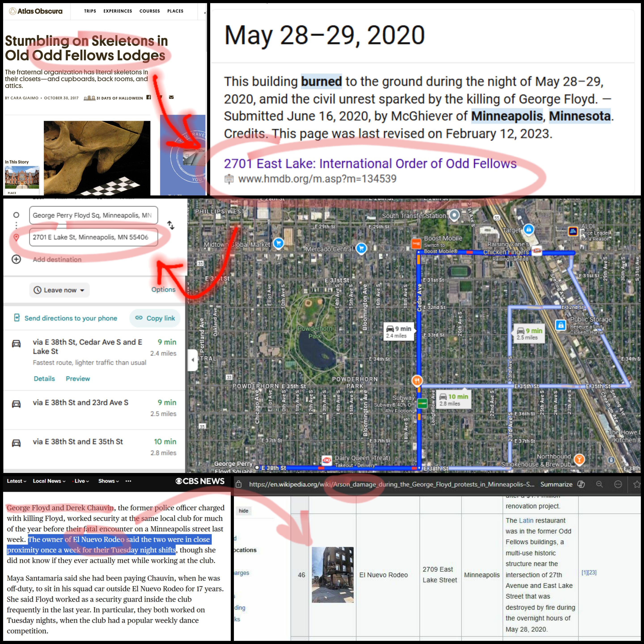Image resolution: width=644 pixels, height=644 pixels.
Task: Click the email share icon on article
Action: (171, 97)
